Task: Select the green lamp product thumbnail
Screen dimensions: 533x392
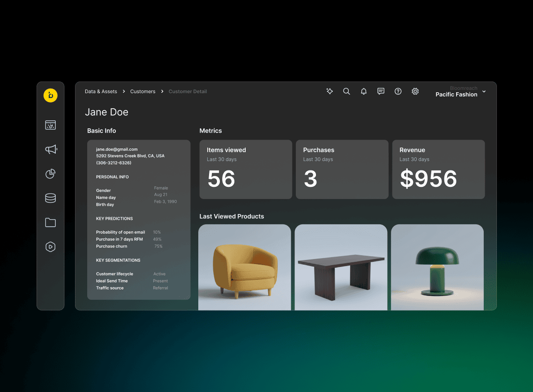Action: point(437,267)
